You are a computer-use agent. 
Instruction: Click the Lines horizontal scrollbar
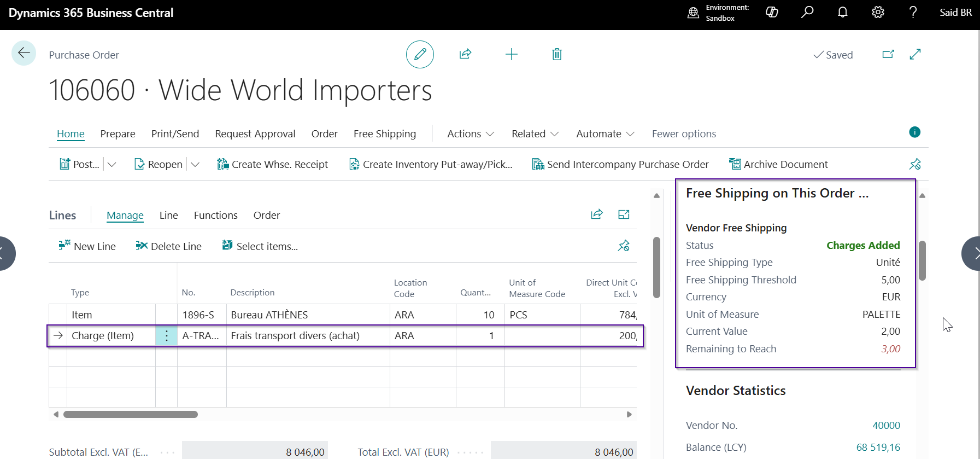click(130, 414)
